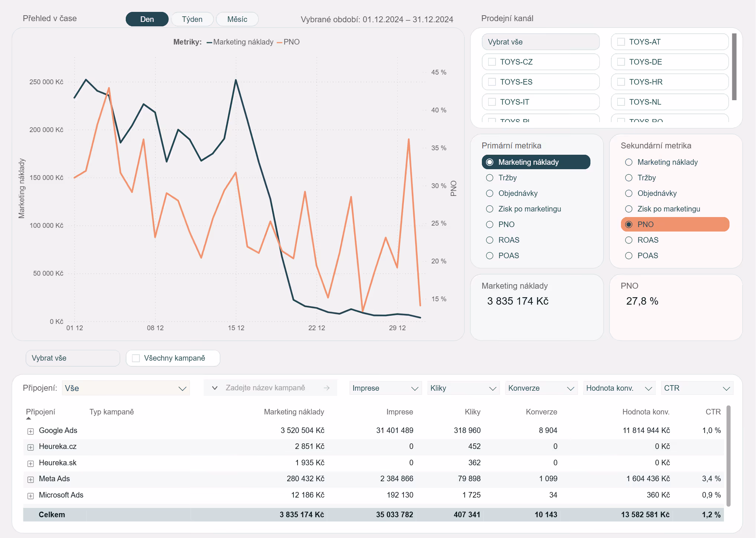Open the Konverze column dropdown
This screenshot has width=756, height=538.
(x=541, y=388)
